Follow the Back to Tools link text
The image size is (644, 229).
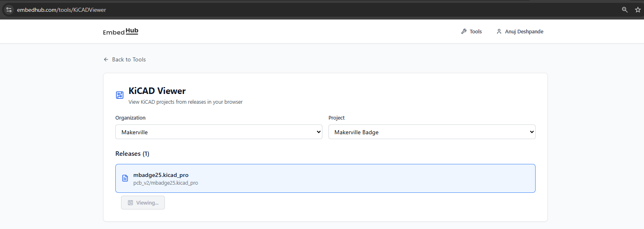click(x=129, y=59)
